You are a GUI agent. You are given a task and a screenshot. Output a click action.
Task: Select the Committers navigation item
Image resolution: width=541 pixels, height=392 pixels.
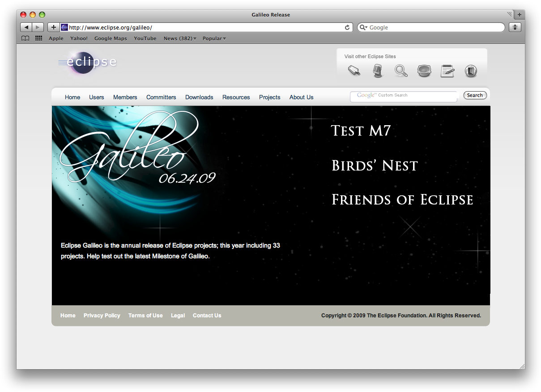click(161, 97)
